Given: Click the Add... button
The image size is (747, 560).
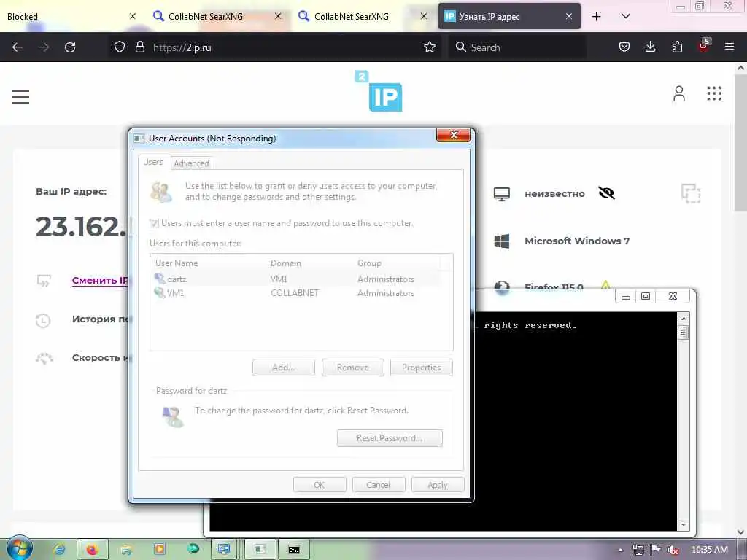Looking at the screenshot, I should (x=284, y=367).
